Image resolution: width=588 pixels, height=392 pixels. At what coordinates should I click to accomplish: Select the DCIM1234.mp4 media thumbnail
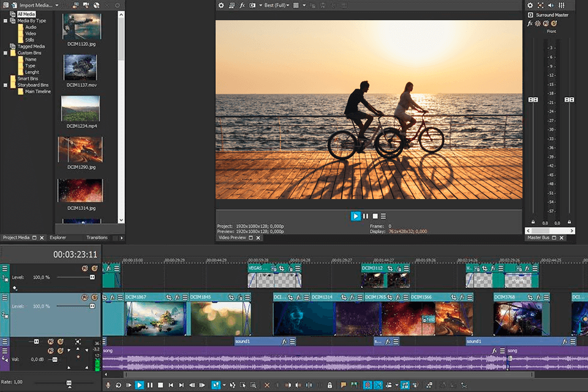coord(80,108)
